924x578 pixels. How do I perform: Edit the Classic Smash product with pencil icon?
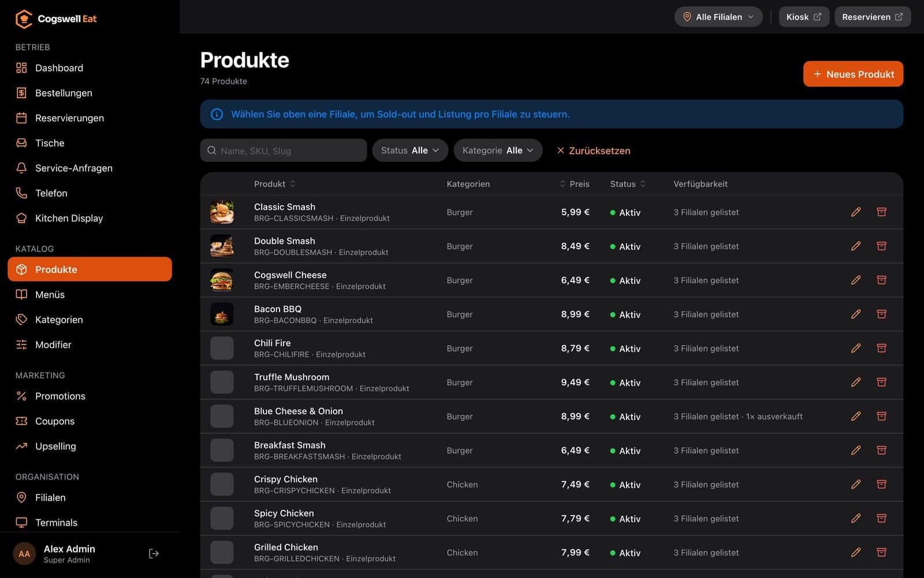(856, 212)
